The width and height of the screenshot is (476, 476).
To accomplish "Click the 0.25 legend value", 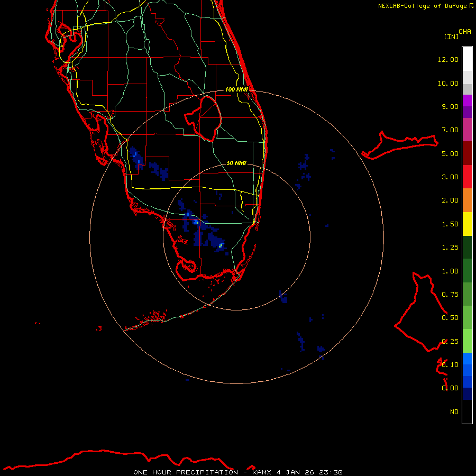I will (450, 342).
